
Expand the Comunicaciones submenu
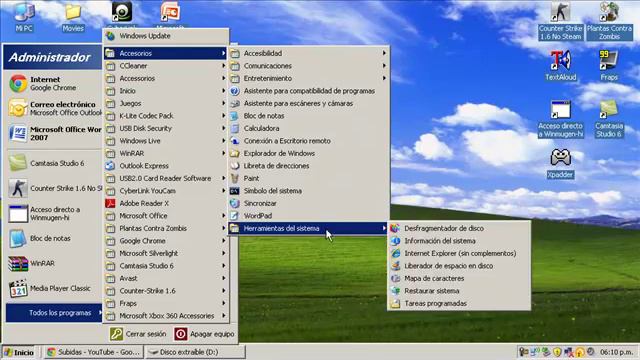(x=308, y=66)
